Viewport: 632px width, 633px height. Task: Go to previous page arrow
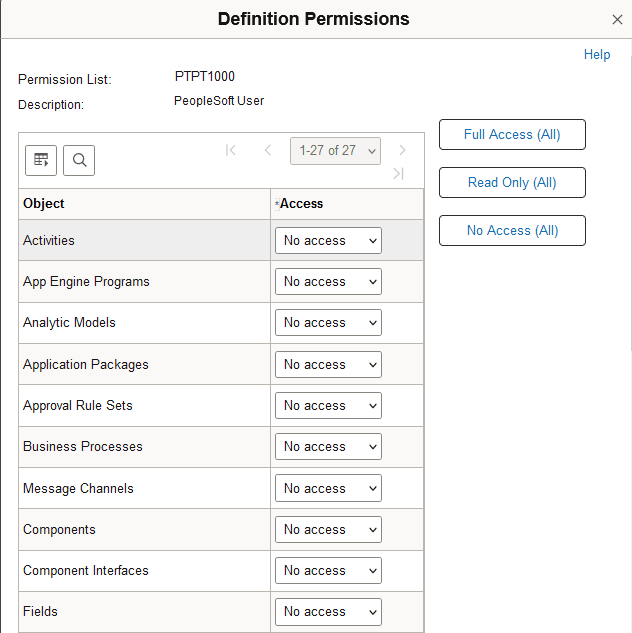click(x=268, y=150)
